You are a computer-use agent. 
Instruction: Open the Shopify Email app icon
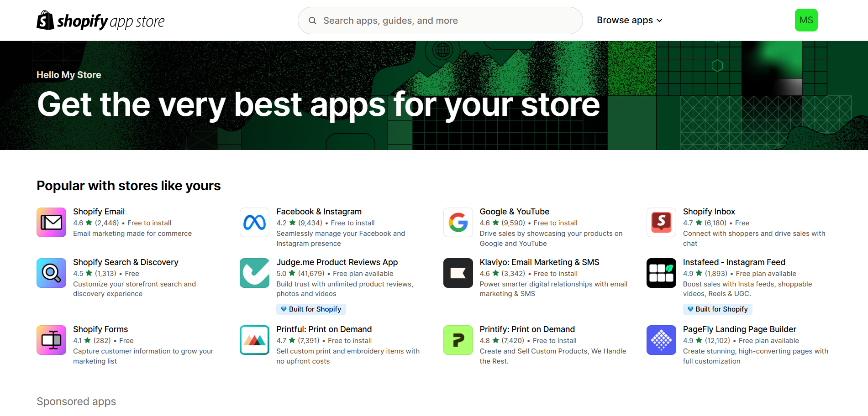pos(52,223)
